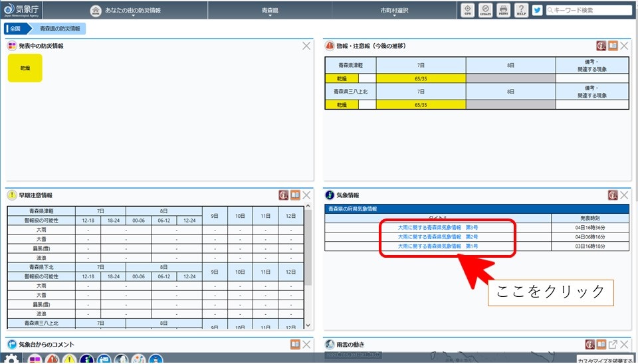
Task: Open 大雨に関する青森県気象情報 第1号 link
Action: 437,246
